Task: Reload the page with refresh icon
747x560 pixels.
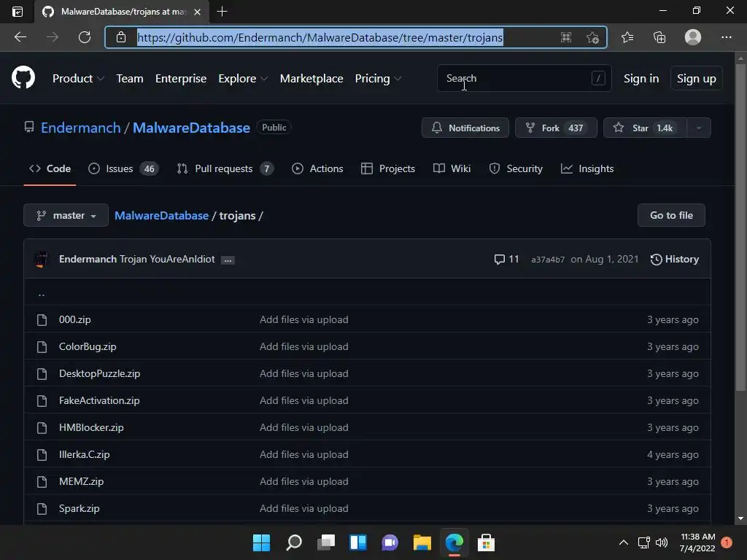Action: pyautogui.click(x=85, y=37)
